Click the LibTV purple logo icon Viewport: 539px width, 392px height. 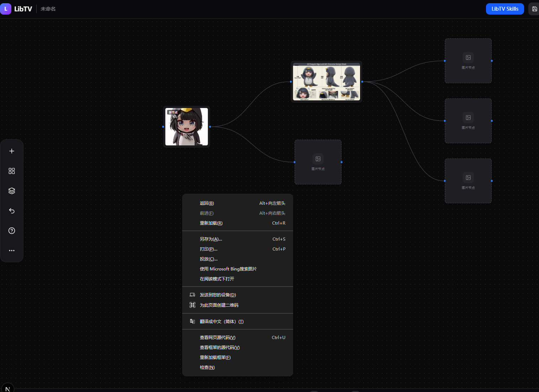click(6, 9)
